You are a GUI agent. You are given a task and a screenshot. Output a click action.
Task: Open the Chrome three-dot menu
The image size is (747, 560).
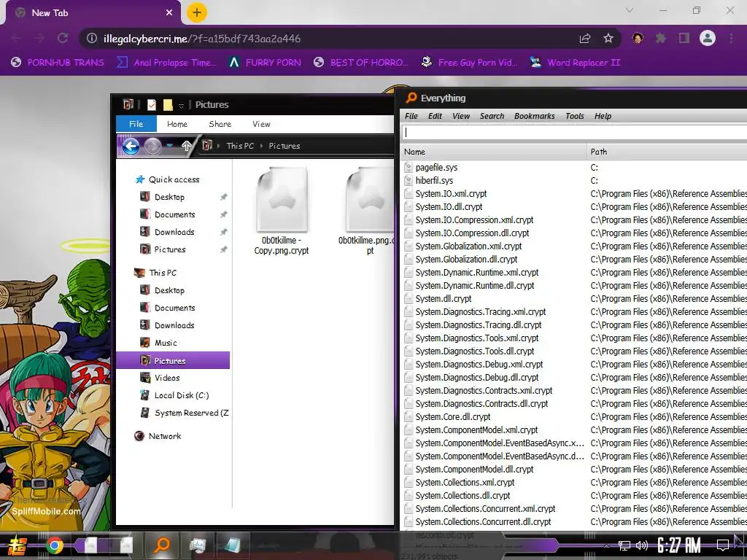(731, 38)
